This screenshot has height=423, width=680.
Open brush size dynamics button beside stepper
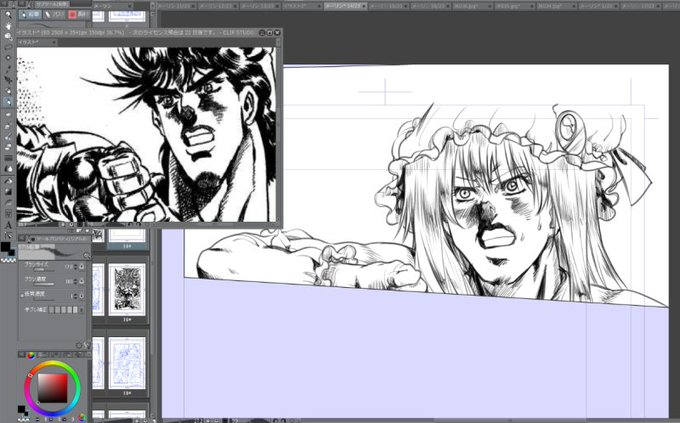pyautogui.click(x=82, y=267)
